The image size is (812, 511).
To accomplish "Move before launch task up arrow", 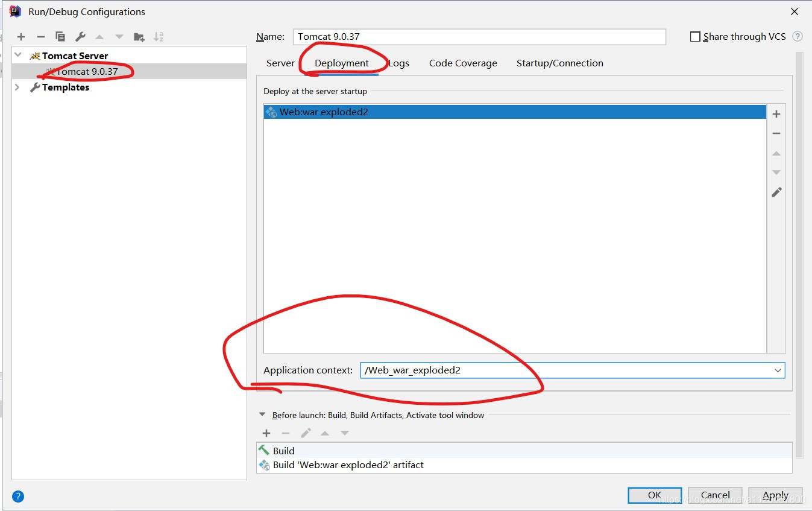I will [325, 433].
